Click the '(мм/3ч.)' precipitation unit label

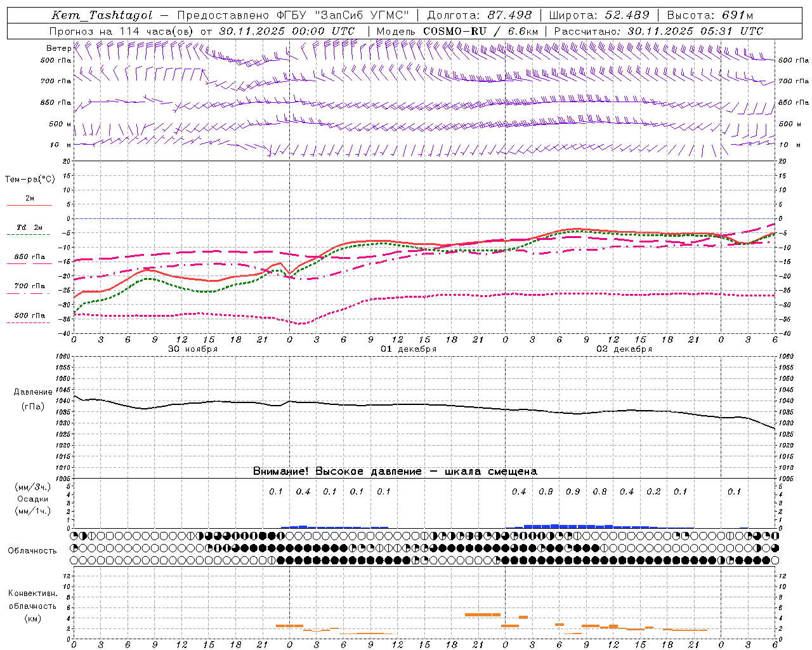click(33, 487)
